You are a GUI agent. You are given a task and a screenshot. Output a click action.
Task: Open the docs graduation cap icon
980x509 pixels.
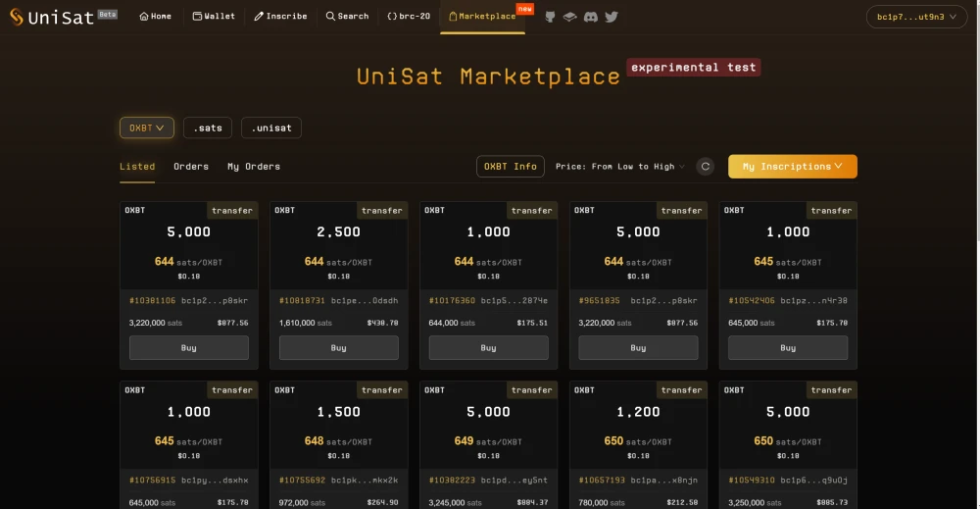(570, 17)
